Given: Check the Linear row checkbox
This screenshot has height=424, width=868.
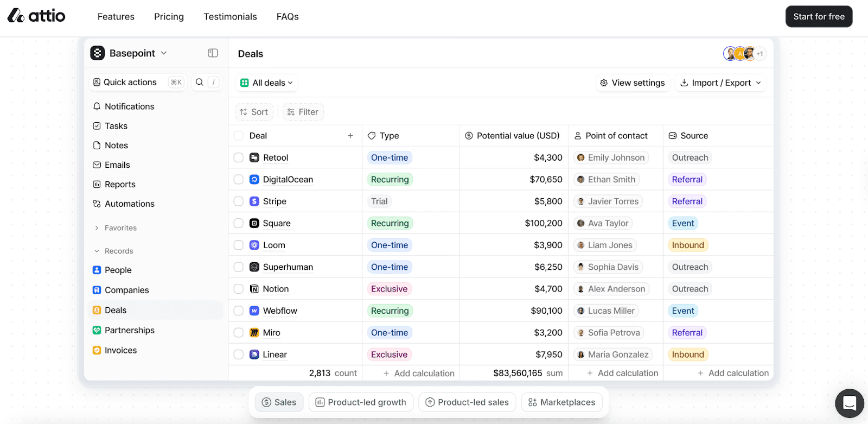Looking at the screenshot, I should pyautogui.click(x=239, y=355).
